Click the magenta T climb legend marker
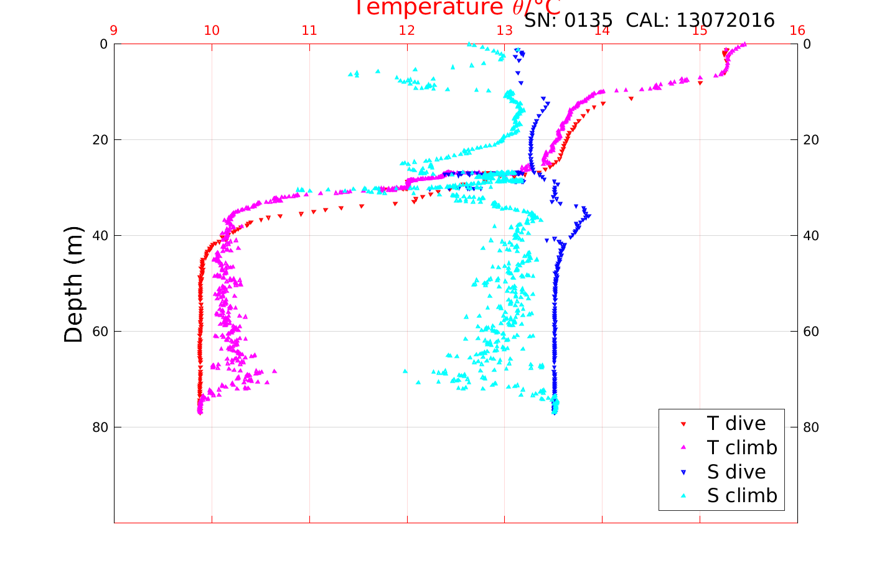882x588 pixels. pyautogui.click(x=683, y=447)
